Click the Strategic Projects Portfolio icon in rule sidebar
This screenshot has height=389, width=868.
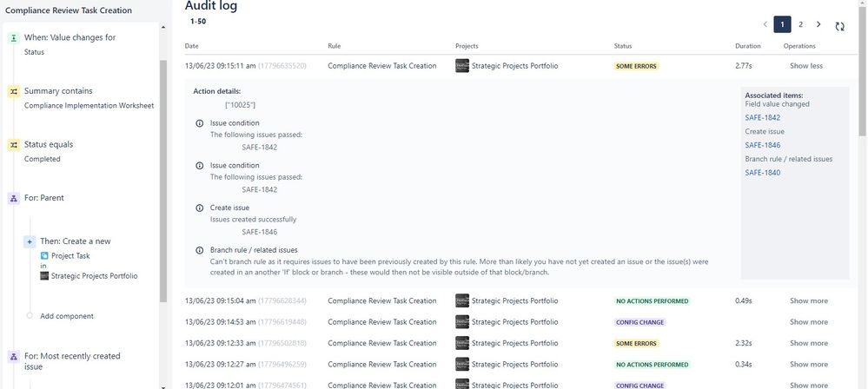(44, 275)
